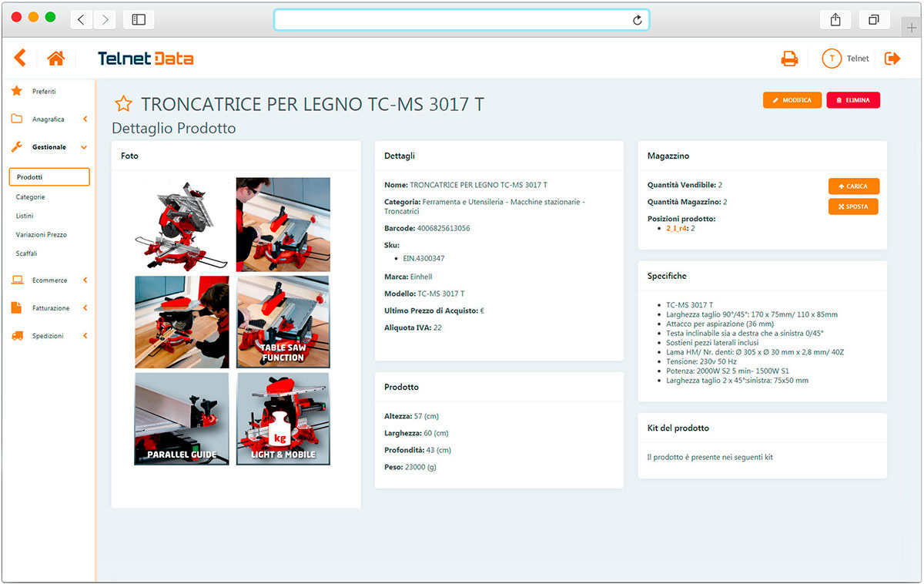Image resolution: width=924 pixels, height=584 pixels.
Task: Click the printer icon
Action: [x=789, y=59]
